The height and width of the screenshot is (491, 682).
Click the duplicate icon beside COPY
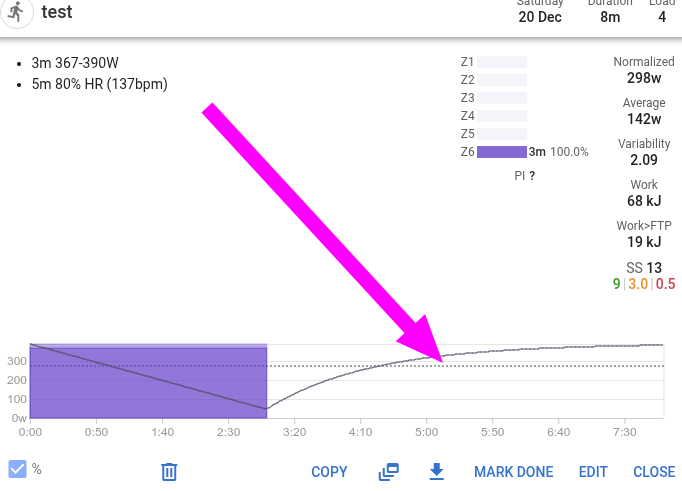[389, 472]
